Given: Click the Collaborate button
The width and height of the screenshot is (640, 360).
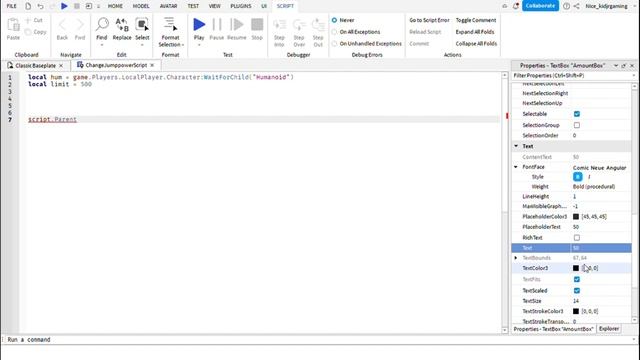Looking at the screenshot, I should (540, 6).
